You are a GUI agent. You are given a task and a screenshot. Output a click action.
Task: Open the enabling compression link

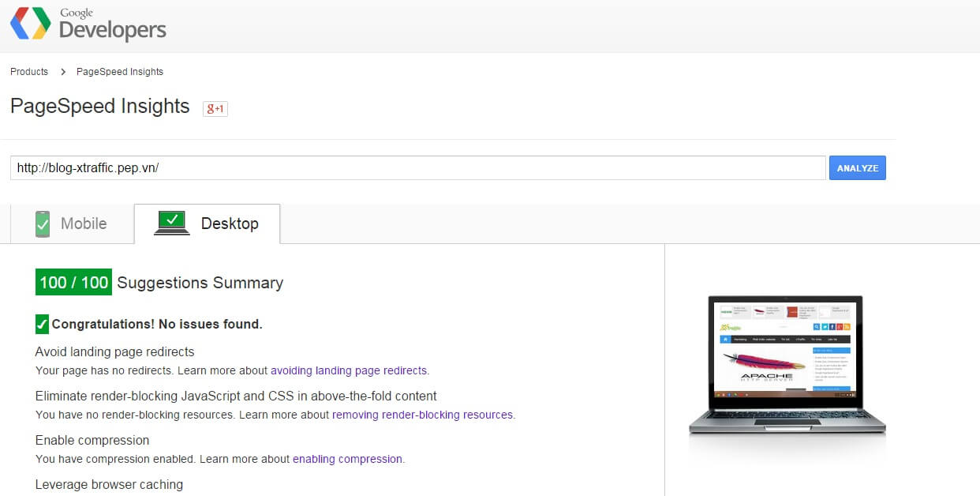(347, 459)
